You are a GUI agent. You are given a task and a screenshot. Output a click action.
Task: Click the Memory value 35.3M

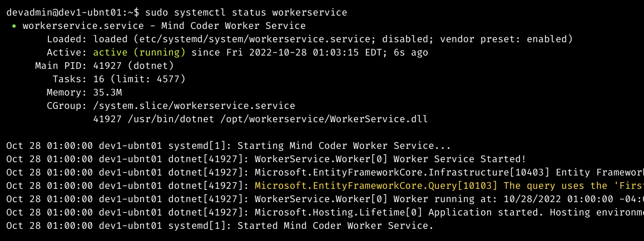click(x=107, y=93)
